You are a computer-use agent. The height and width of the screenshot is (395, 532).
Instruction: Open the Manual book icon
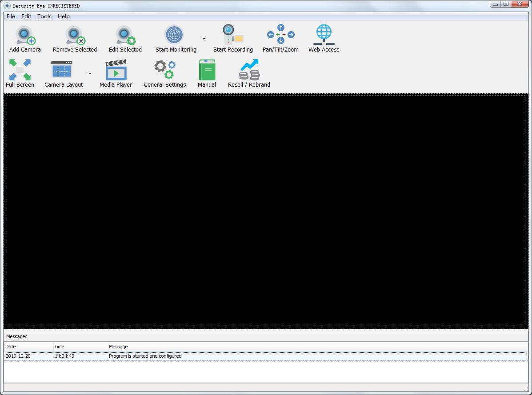[207, 71]
